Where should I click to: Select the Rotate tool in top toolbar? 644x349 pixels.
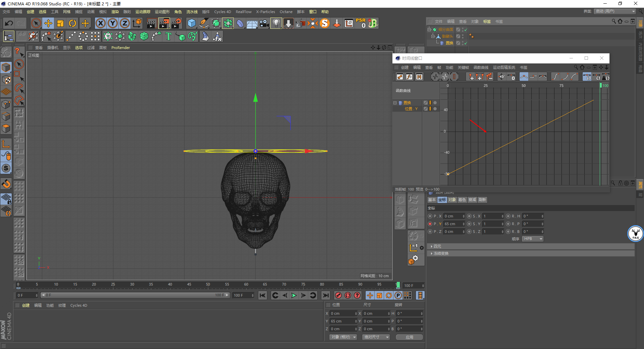72,23
